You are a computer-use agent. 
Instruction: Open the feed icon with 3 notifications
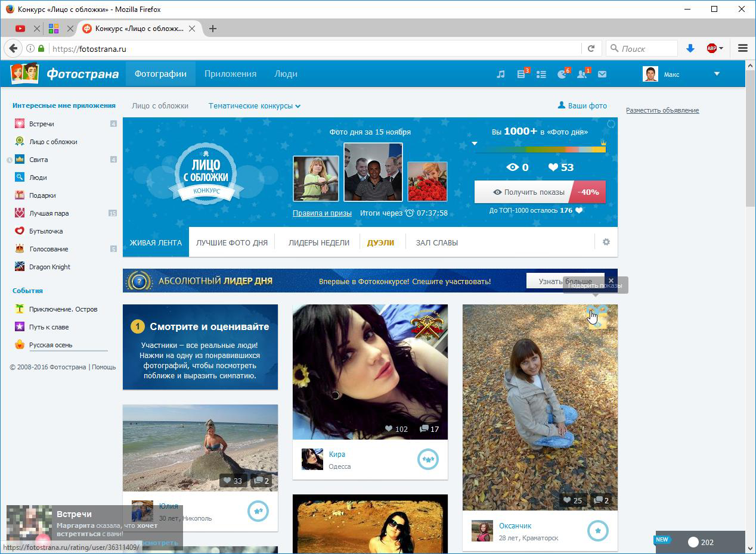[x=522, y=74]
